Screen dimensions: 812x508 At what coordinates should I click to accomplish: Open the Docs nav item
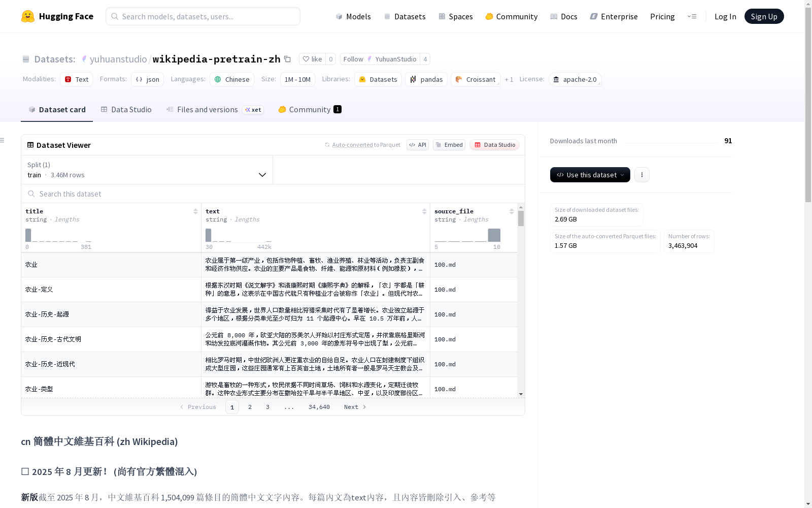tap(564, 16)
